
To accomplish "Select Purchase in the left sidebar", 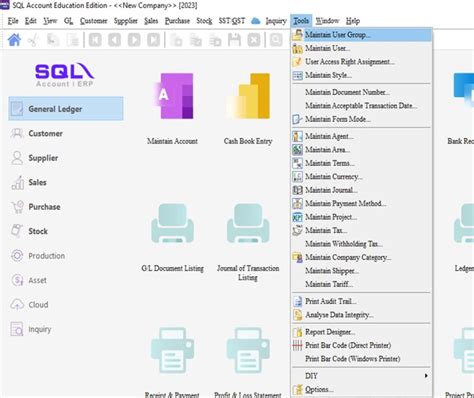I will point(66,207).
